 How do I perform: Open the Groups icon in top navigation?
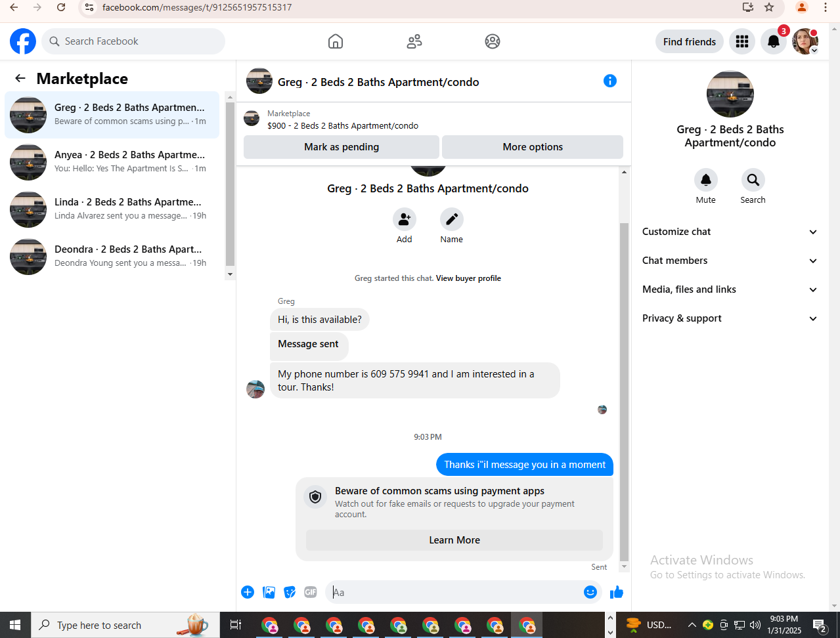493,41
